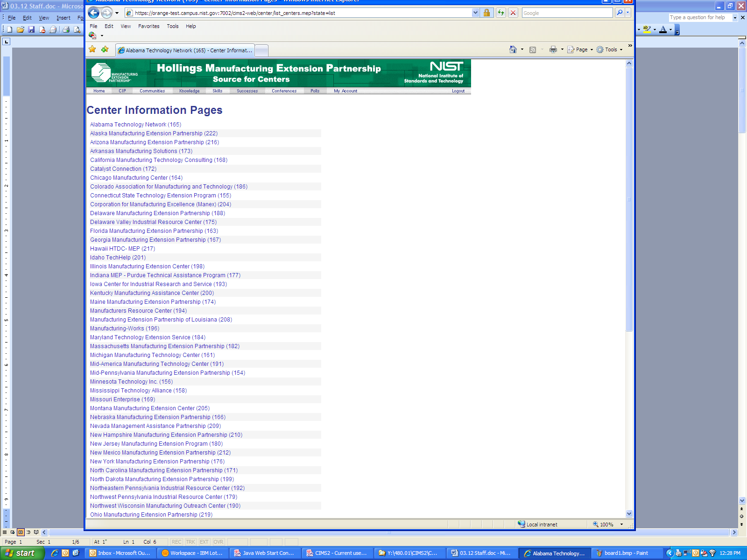Select Web Layout View icon in Word
Image resolution: width=747 pixels, height=560 pixels.
[13, 532]
